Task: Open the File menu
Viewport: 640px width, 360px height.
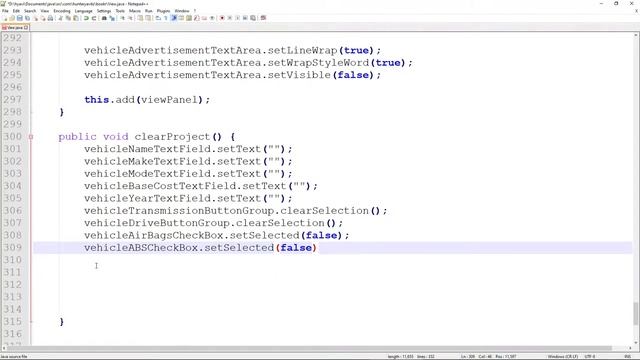Action: (x=5, y=11)
